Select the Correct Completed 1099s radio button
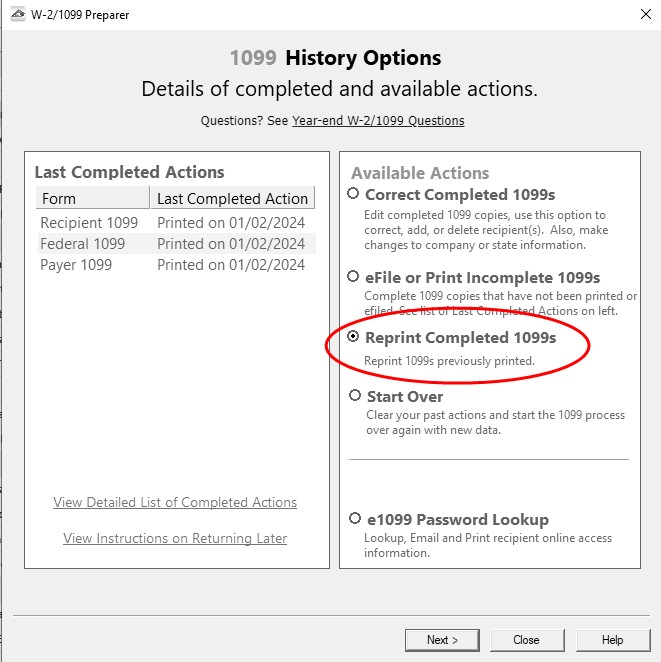The image size is (661, 662). coord(354,194)
